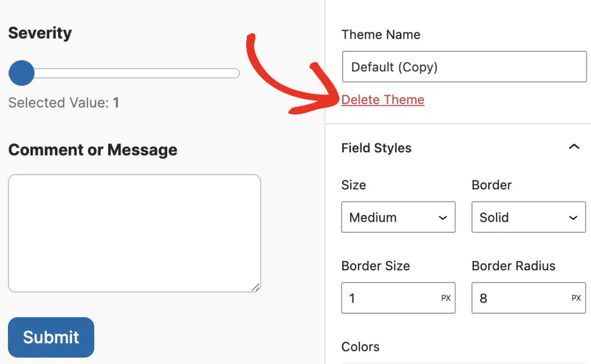This screenshot has height=364, width=591.
Task: Open the Border dropdown showing Solid
Action: click(x=529, y=217)
